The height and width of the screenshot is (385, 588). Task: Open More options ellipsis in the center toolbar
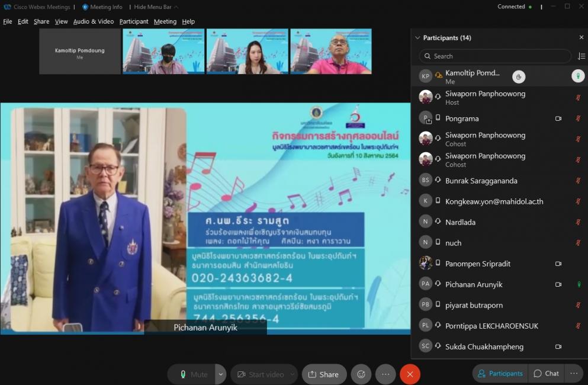pos(385,374)
